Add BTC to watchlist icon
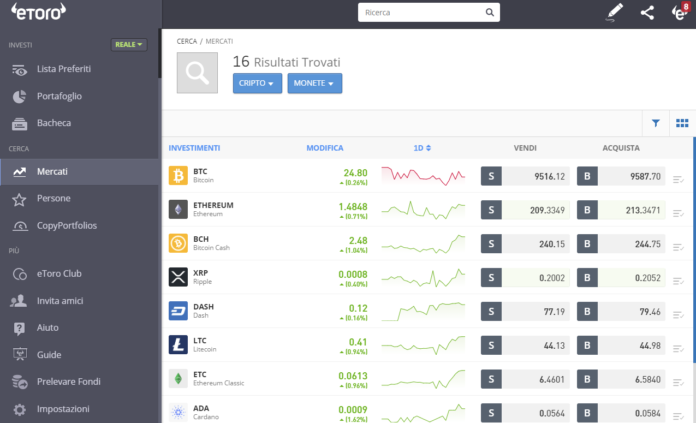Viewport: 696px width, 423px height. 678,179
